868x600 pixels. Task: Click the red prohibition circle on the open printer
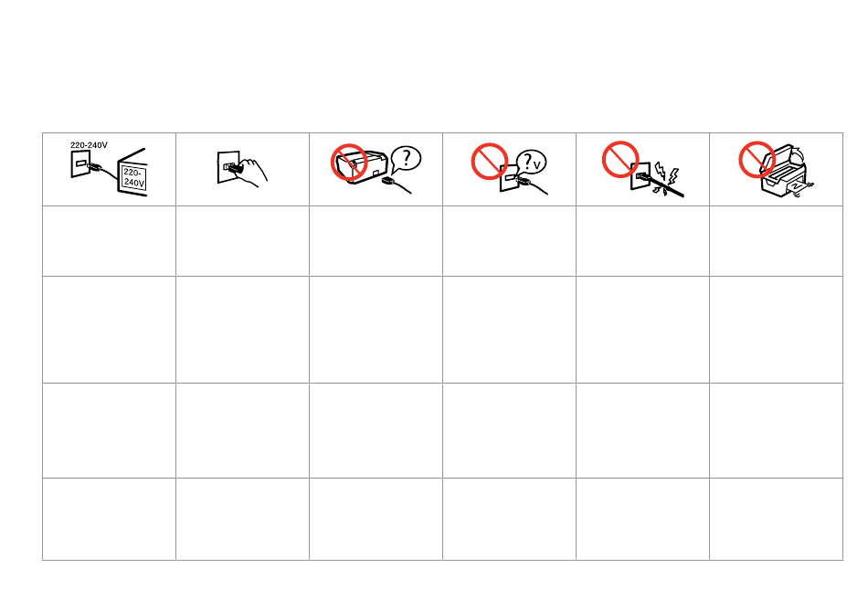[x=757, y=160]
